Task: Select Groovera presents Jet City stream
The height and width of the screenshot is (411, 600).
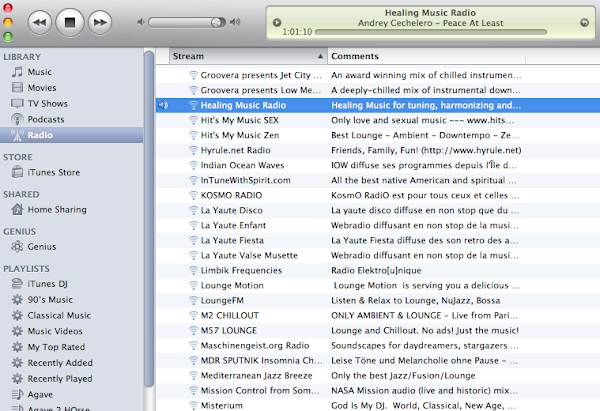Action: [x=378, y=75]
